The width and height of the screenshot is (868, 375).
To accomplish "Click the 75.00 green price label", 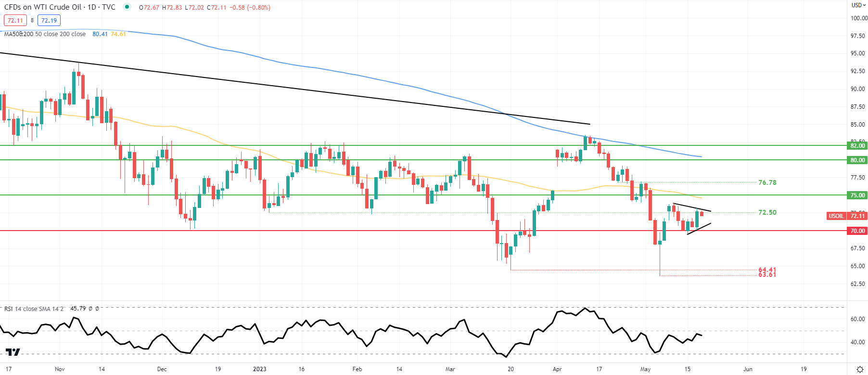I will click(857, 195).
